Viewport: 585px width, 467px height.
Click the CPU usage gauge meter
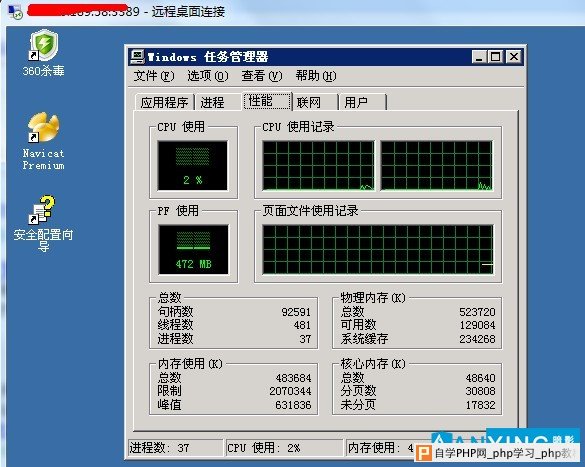click(x=193, y=166)
